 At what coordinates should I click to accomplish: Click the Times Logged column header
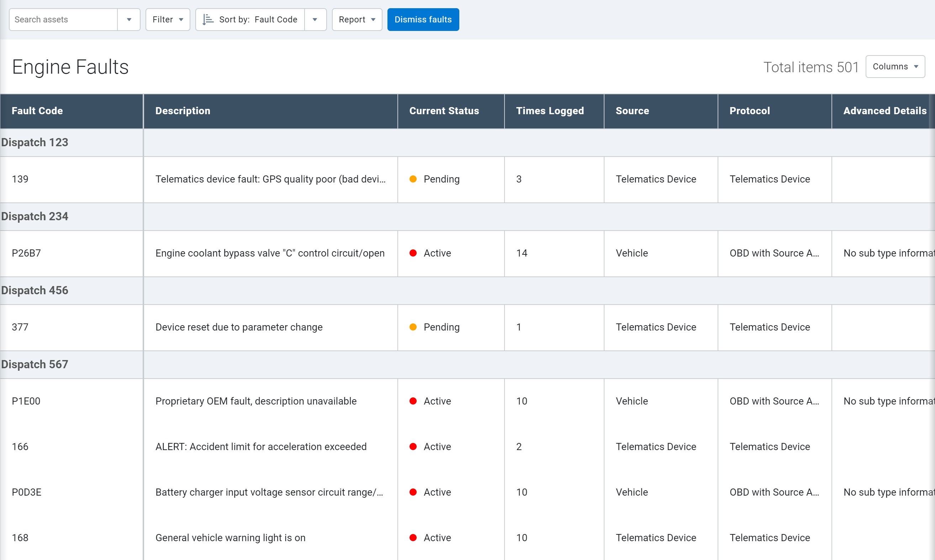tap(550, 111)
